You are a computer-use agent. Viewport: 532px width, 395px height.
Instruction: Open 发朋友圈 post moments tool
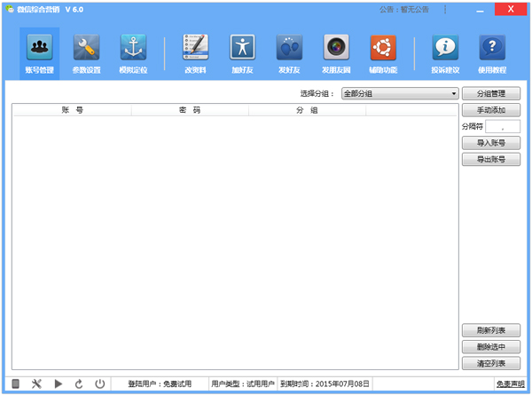336,52
